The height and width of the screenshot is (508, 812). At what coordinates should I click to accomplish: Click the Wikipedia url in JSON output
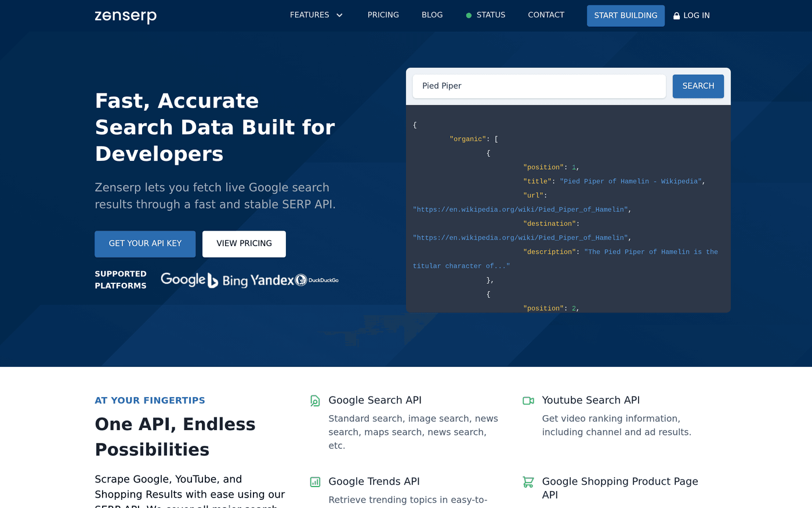(x=520, y=210)
